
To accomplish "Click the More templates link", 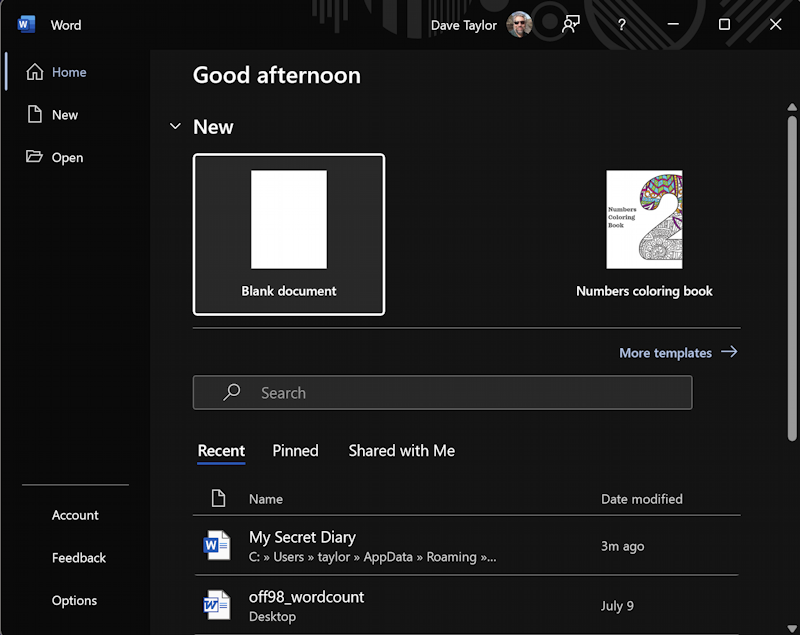I will click(665, 353).
